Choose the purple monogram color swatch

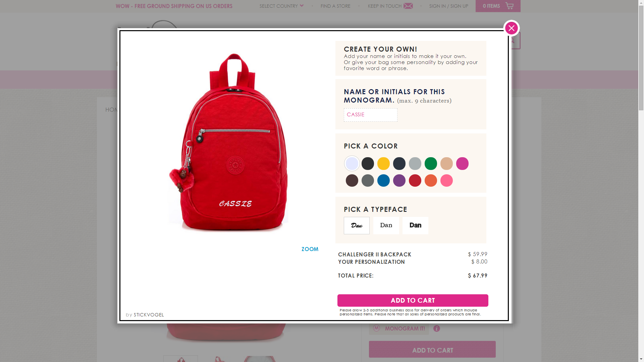[399, 180]
